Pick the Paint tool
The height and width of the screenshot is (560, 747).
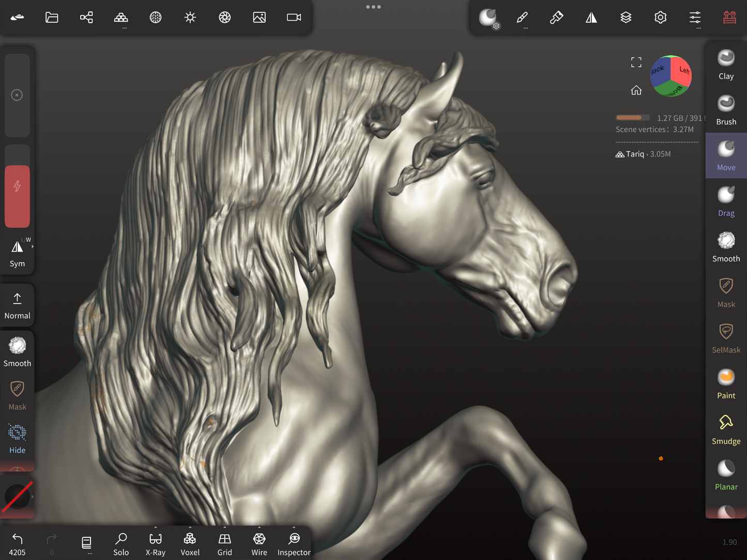(x=726, y=384)
